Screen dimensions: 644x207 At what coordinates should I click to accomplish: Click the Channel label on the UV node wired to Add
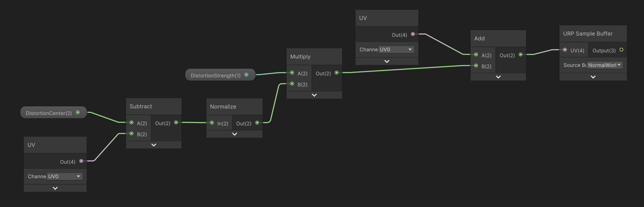pyautogui.click(x=368, y=49)
